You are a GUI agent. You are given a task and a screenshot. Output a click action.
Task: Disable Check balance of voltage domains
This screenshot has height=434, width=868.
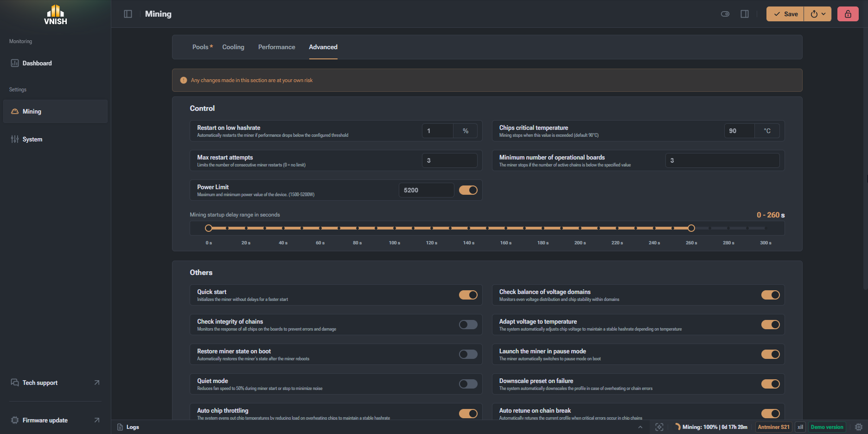tap(771, 295)
